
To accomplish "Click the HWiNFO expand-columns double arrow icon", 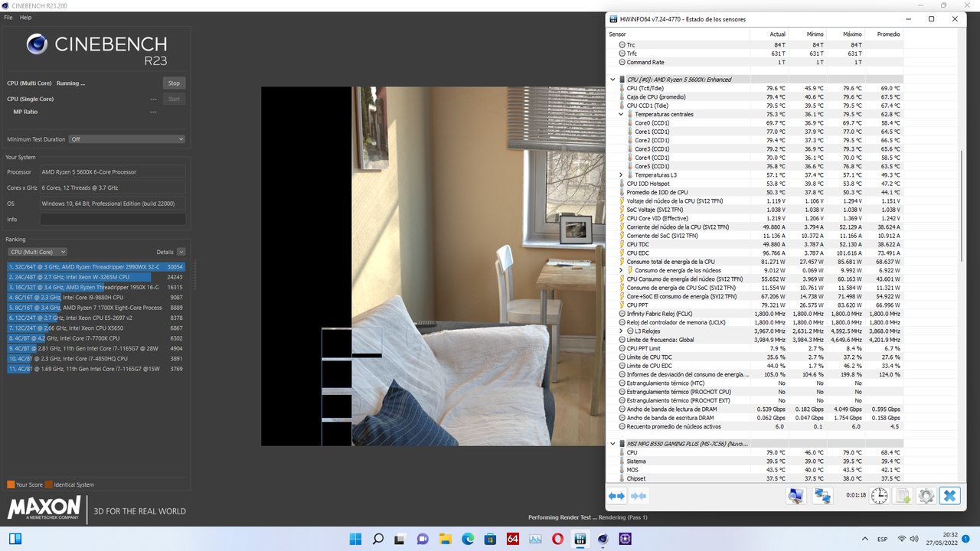I will [x=617, y=496].
